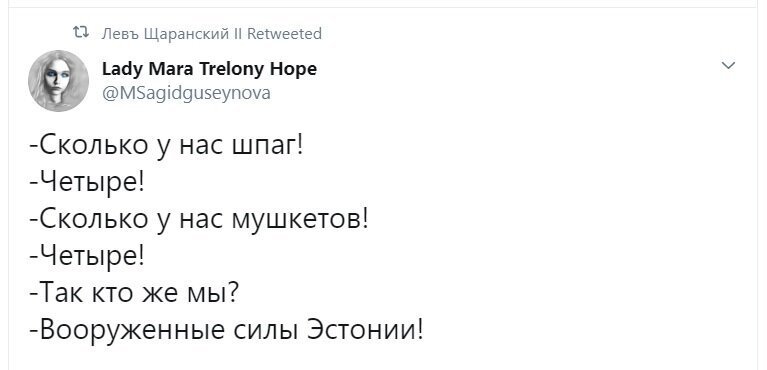The height and width of the screenshot is (370, 767).
Task: Open Lady Mara's avatar picture
Action: [59, 81]
